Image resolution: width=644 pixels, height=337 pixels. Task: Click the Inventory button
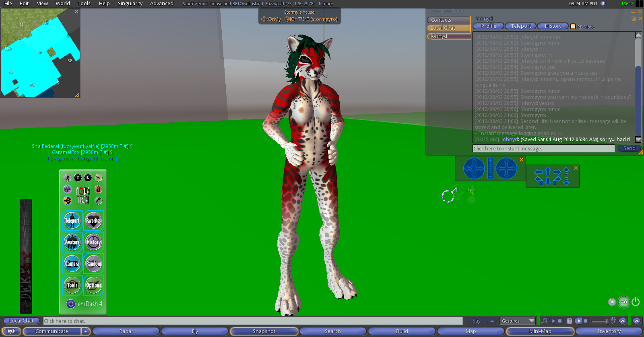[x=609, y=331]
